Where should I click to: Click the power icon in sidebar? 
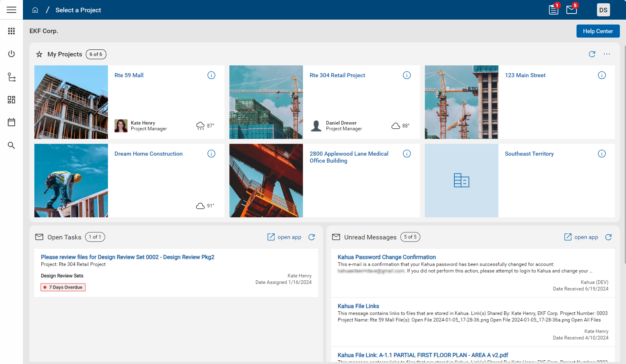pyautogui.click(x=11, y=54)
